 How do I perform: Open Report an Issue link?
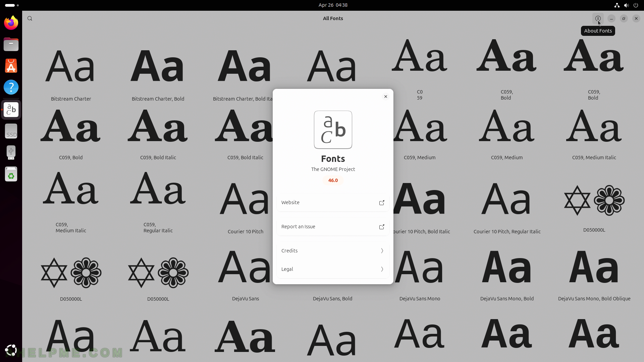(333, 227)
